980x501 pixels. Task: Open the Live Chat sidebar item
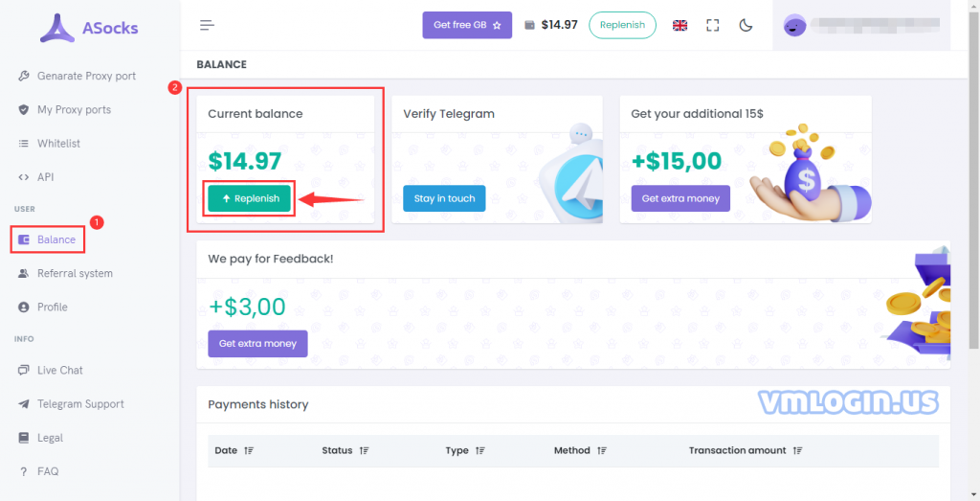(60, 371)
